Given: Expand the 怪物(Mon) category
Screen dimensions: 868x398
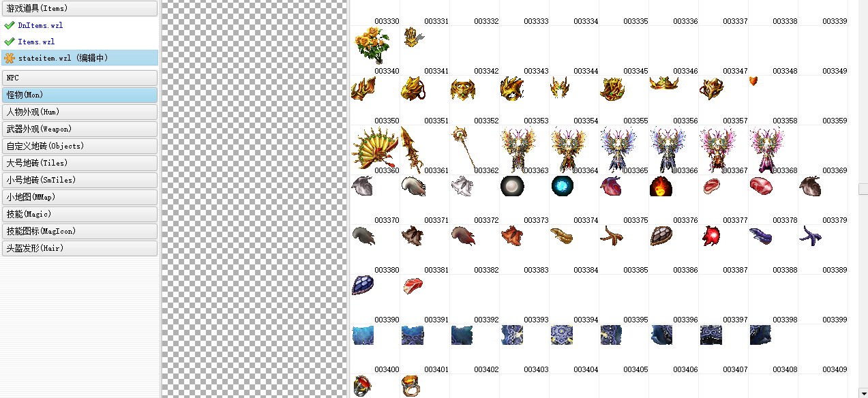Looking at the screenshot, I should (80, 95).
